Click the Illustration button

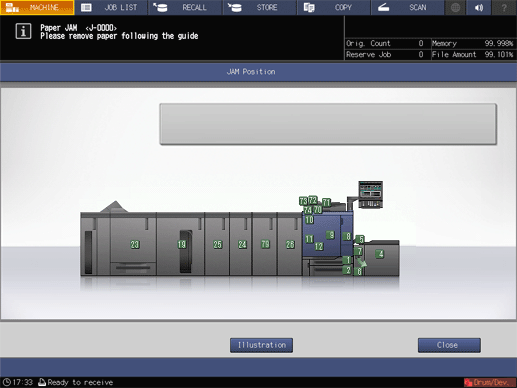[261, 345]
